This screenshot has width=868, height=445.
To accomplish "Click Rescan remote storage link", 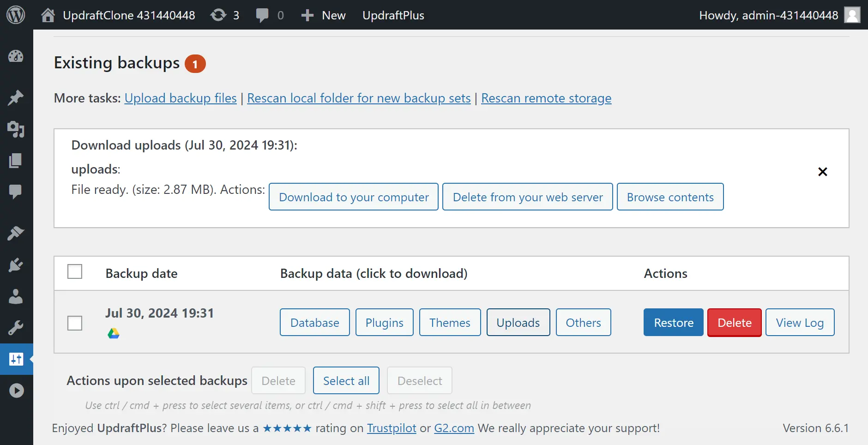I will click(x=546, y=98).
